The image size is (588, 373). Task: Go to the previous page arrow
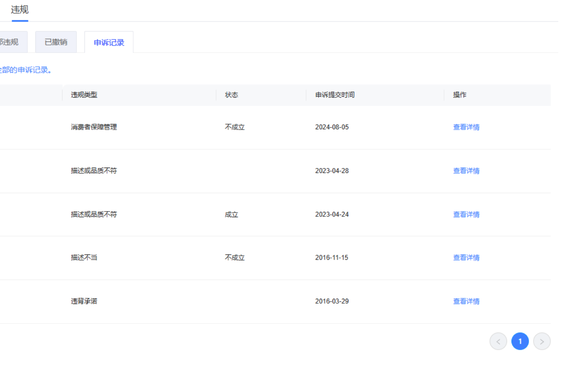[498, 341]
